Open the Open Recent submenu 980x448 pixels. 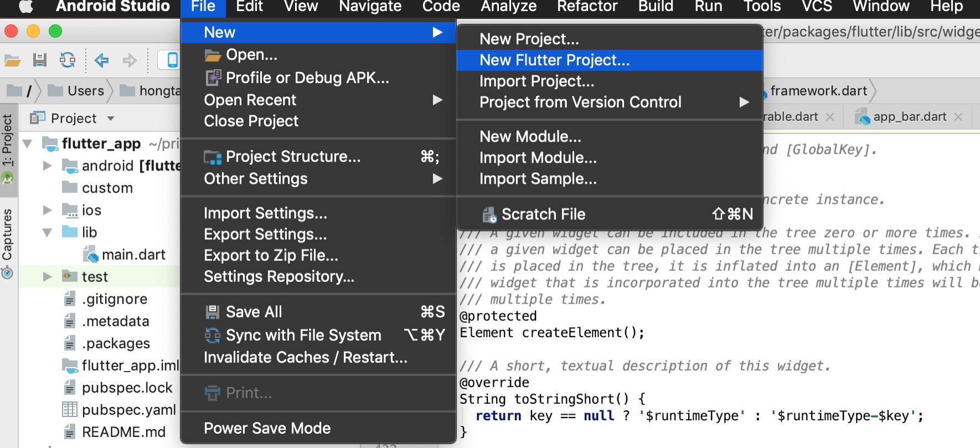pos(318,100)
